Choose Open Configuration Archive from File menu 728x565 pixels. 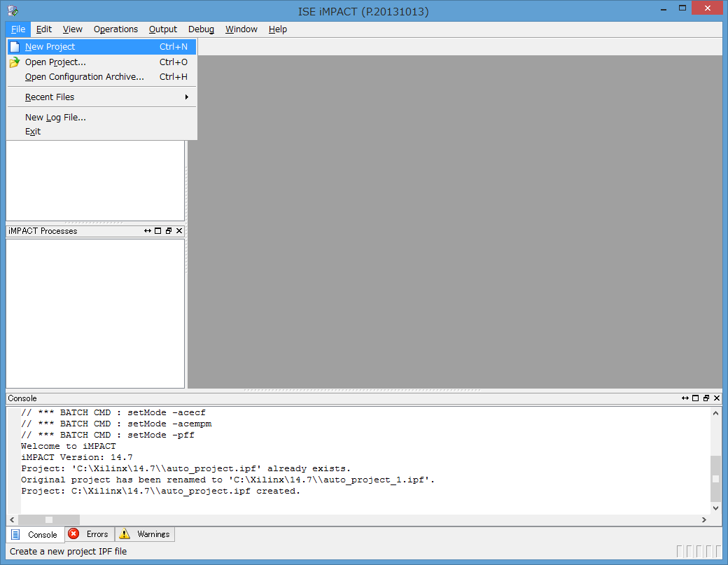[84, 77]
